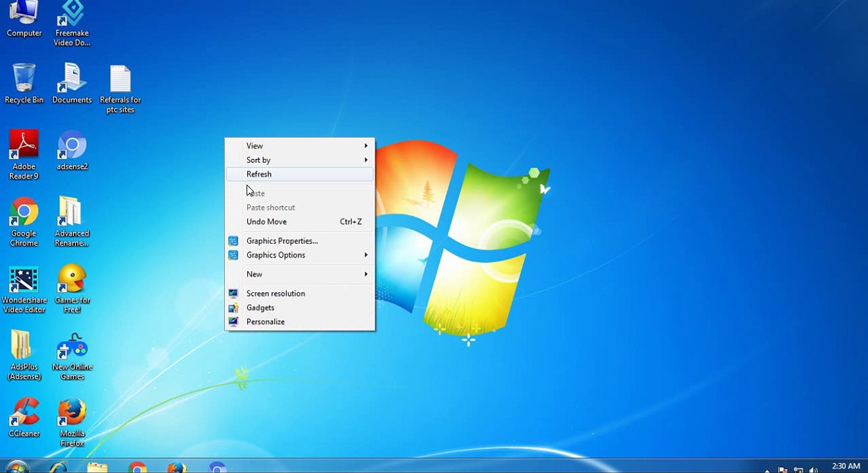Open Chrome from the taskbar
Viewport: 868px width, 473px height.
coord(137,467)
